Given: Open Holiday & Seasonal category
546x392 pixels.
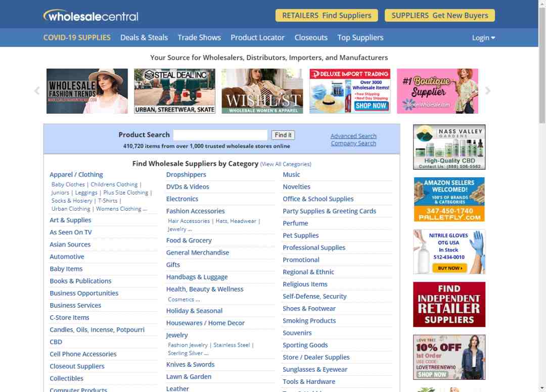Looking at the screenshot, I should click(x=194, y=311).
